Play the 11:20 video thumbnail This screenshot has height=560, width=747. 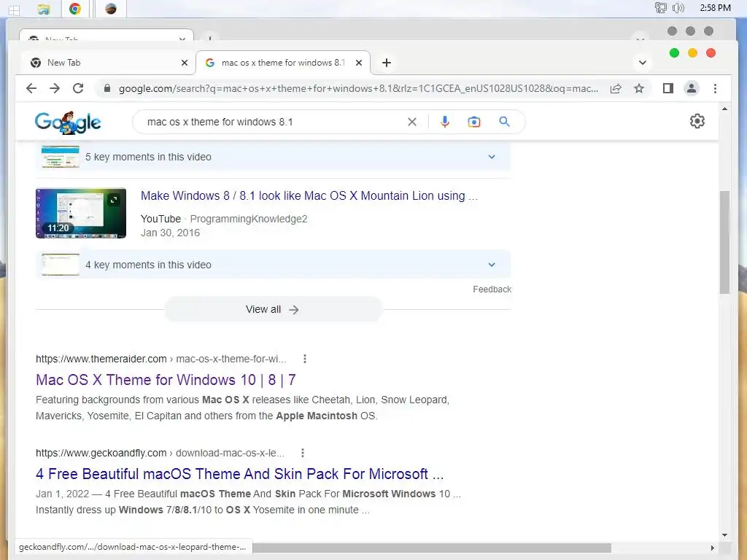point(81,213)
